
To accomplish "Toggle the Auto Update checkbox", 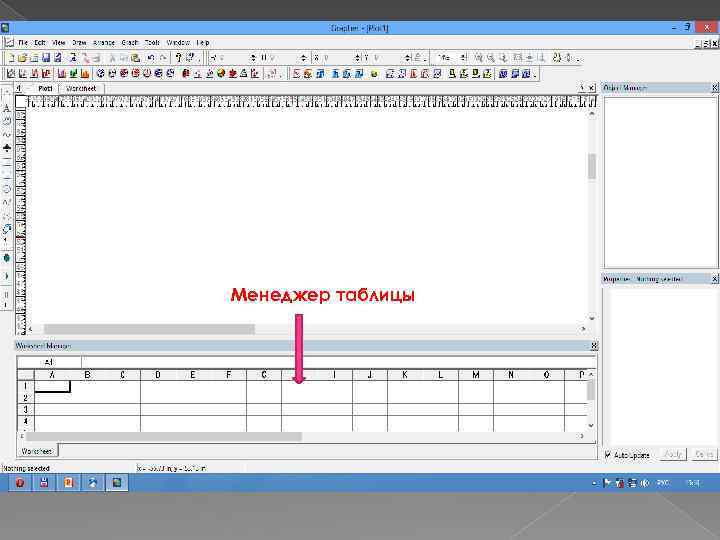I will (608, 455).
